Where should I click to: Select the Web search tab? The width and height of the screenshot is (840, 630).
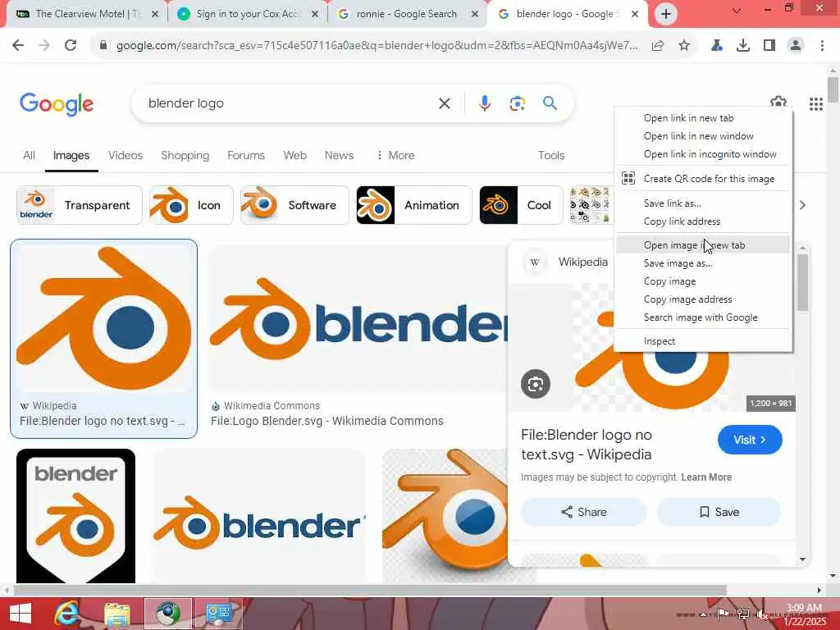point(294,155)
